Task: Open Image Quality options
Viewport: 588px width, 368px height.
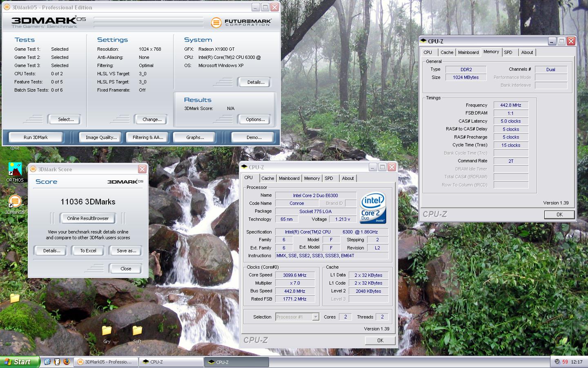Action: [101, 137]
